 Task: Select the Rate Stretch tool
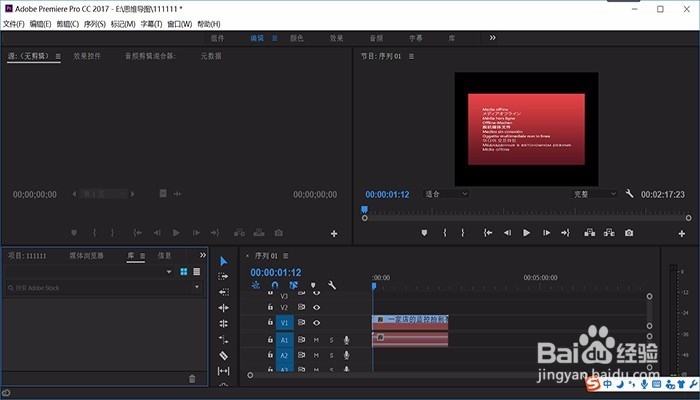224,339
